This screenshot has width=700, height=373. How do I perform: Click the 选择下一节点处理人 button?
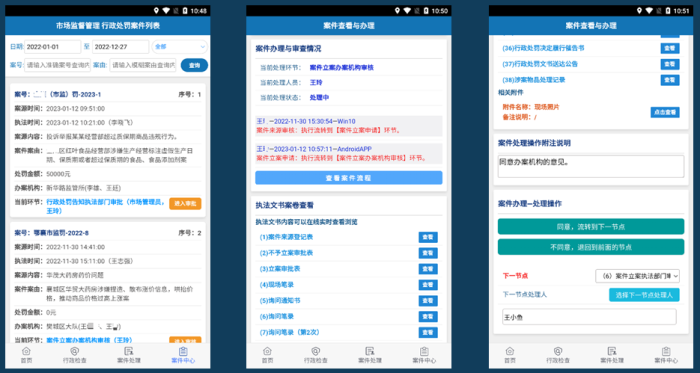pos(644,295)
